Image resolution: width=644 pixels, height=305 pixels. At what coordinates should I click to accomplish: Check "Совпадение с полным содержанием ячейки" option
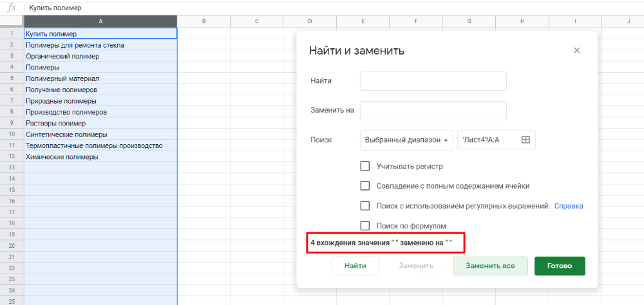pos(365,186)
